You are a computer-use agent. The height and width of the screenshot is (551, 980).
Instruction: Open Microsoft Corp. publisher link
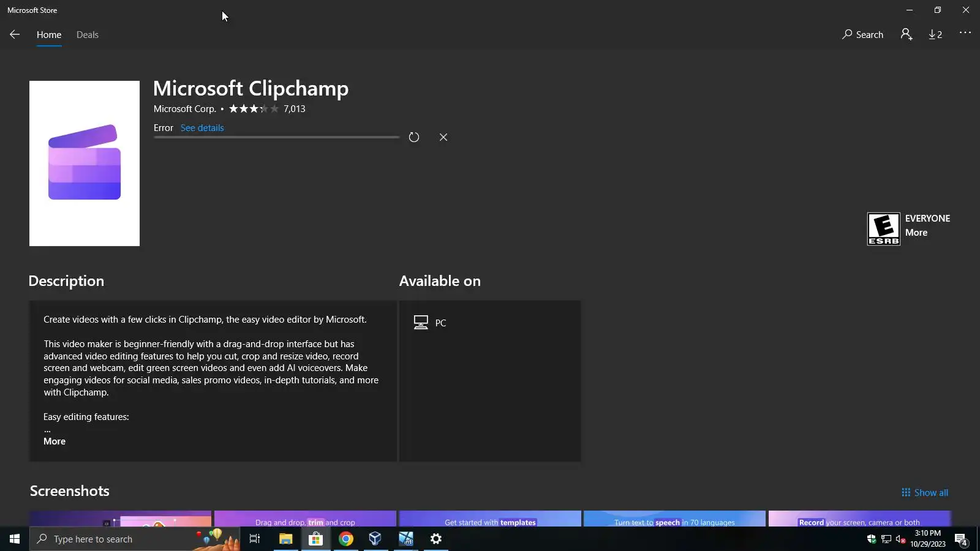(x=185, y=109)
